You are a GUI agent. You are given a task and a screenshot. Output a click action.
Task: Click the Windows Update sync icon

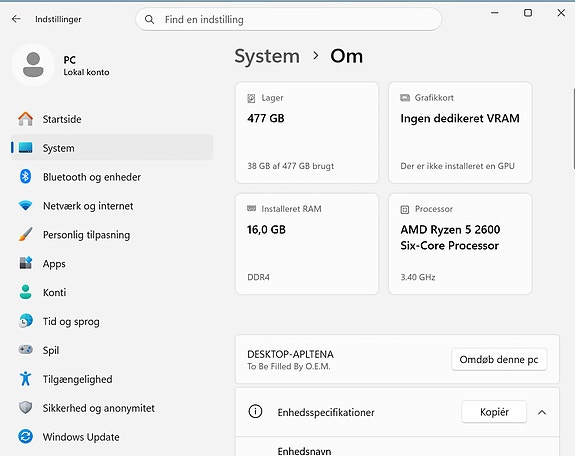click(25, 437)
